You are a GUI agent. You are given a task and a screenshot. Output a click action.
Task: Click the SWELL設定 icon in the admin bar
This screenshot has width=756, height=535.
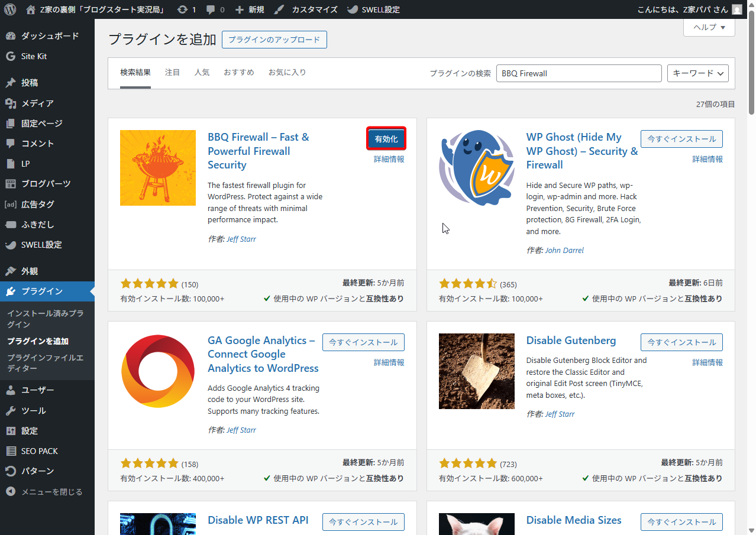352,9
